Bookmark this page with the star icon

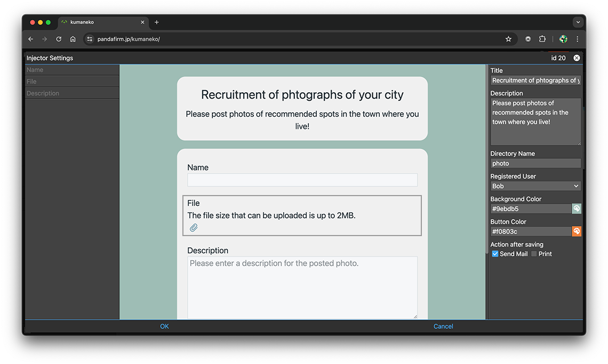508,39
